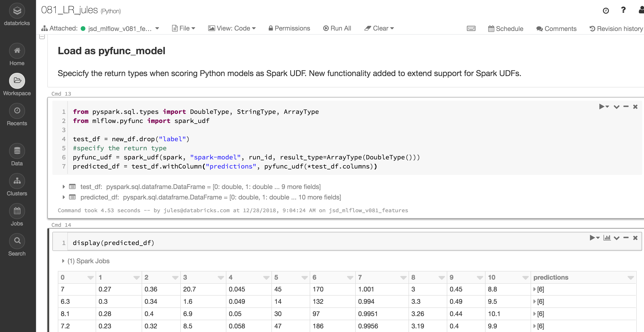Open the Clusters sidebar icon

(x=17, y=181)
